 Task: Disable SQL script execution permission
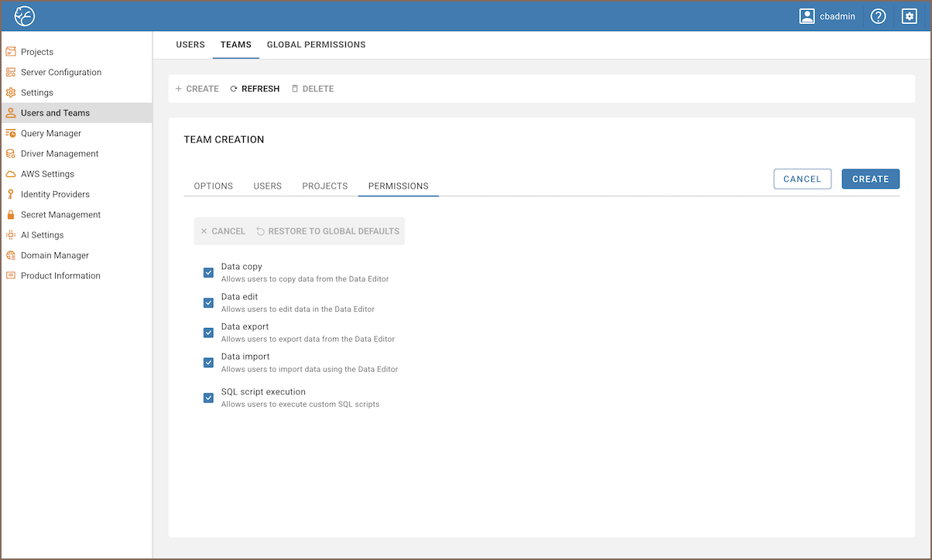click(x=208, y=398)
